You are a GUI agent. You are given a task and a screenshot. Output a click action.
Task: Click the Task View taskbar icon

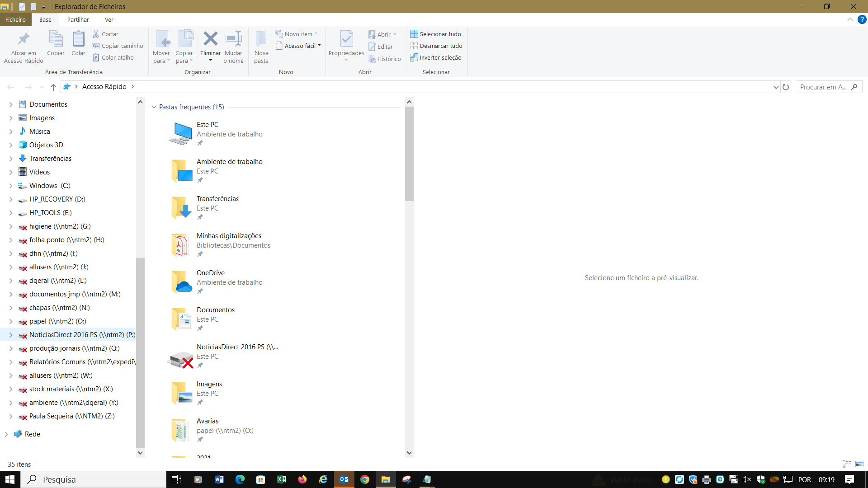pyautogui.click(x=176, y=479)
